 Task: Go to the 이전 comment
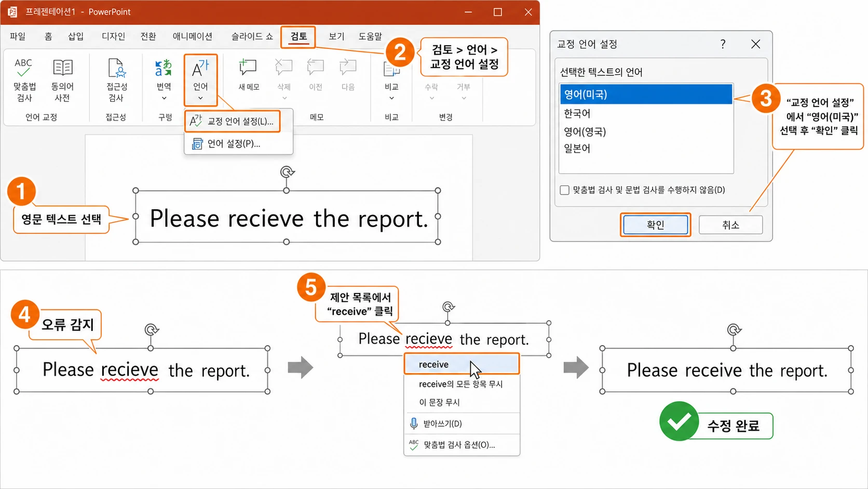pos(316,74)
